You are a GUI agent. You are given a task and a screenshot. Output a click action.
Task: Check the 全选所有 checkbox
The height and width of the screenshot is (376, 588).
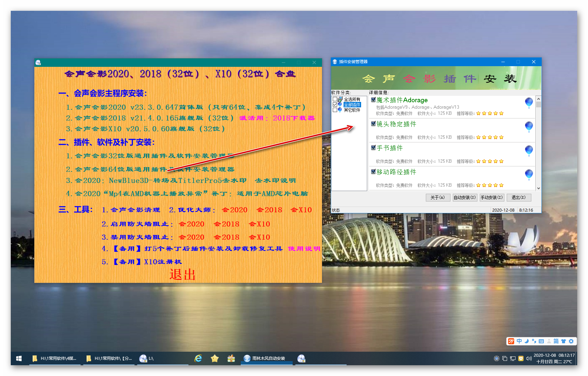[x=335, y=99]
